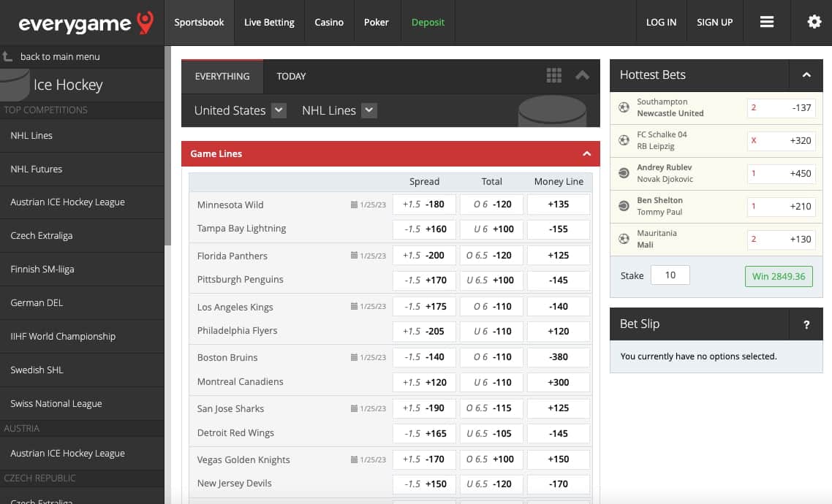Collapse the Hottest Bets panel

[806, 75]
